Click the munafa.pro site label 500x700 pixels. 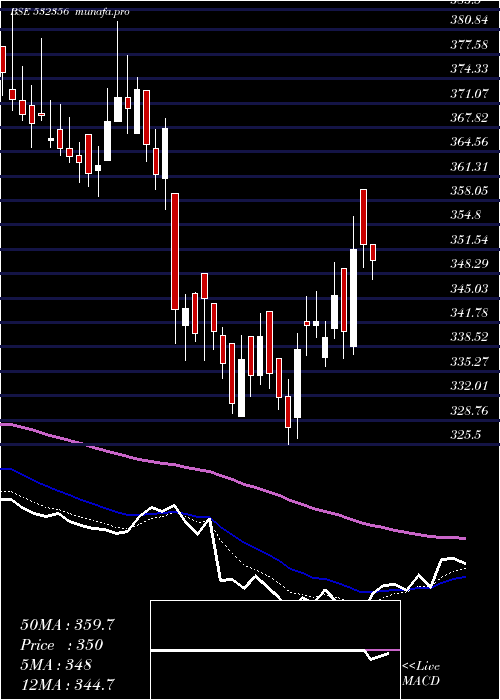(x=103, y=12)
